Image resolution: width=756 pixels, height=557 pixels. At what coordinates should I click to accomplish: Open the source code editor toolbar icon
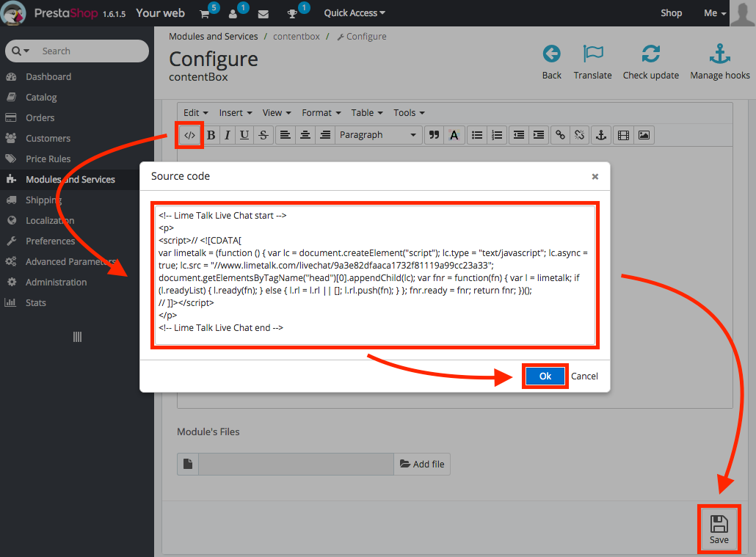click(189, 135)
